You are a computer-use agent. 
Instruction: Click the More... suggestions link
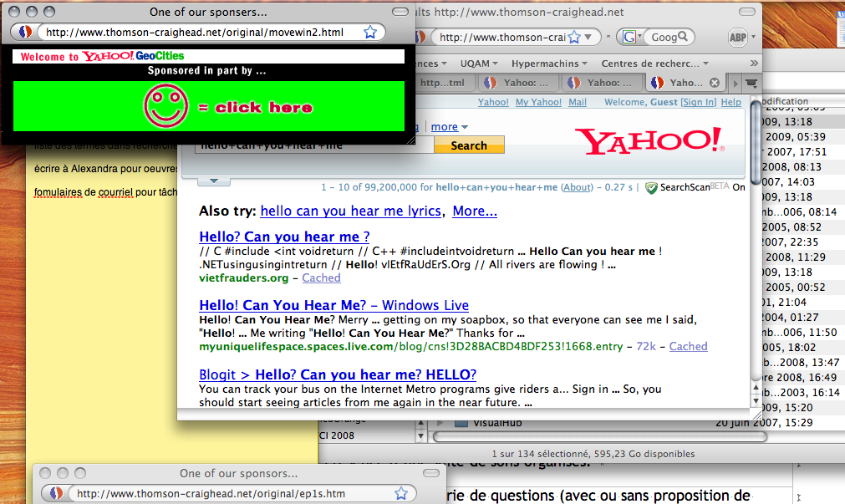tap(475, 211)
